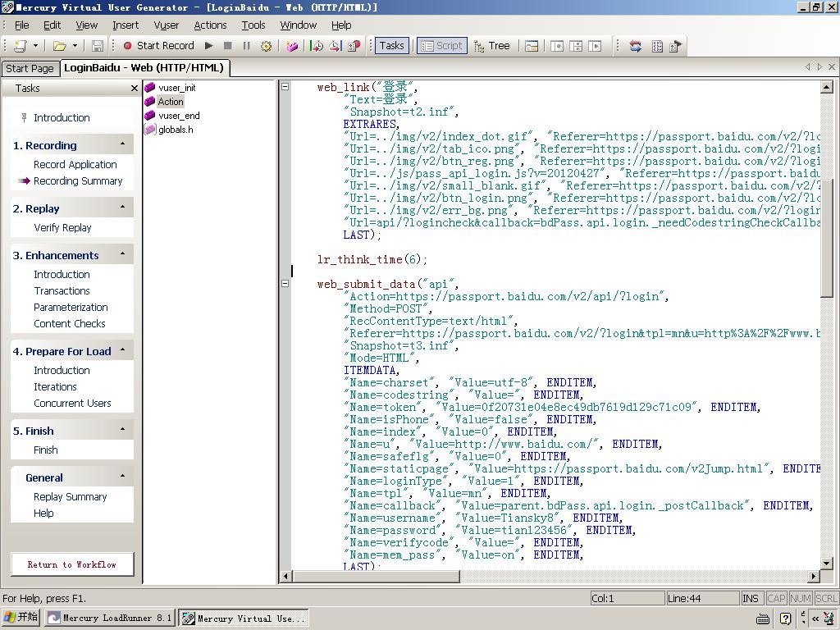
Task: Click the last toolbar icon with arrow
Action: pos(676,46)
